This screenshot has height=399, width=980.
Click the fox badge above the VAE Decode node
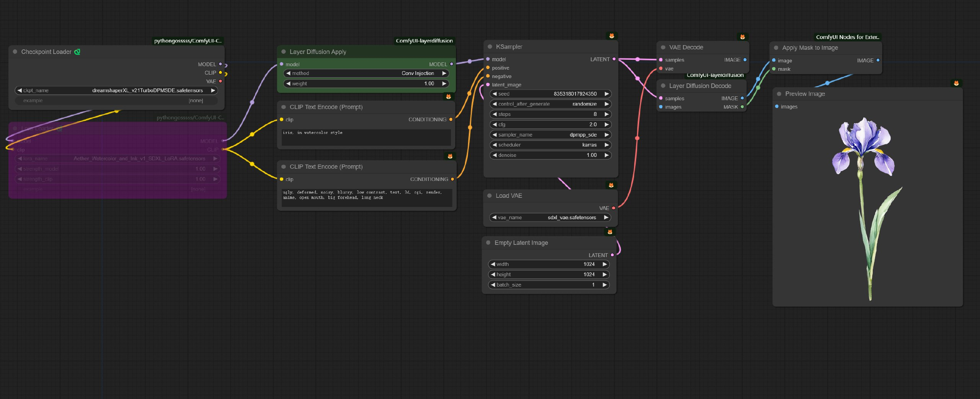(x=742, y=37)
